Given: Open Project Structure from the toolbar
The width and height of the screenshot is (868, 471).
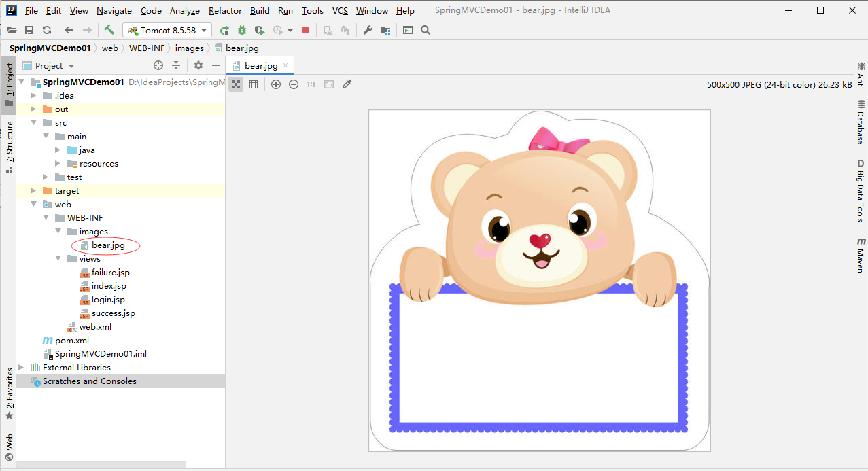Looking at the screenshot, I should point(385,30).
